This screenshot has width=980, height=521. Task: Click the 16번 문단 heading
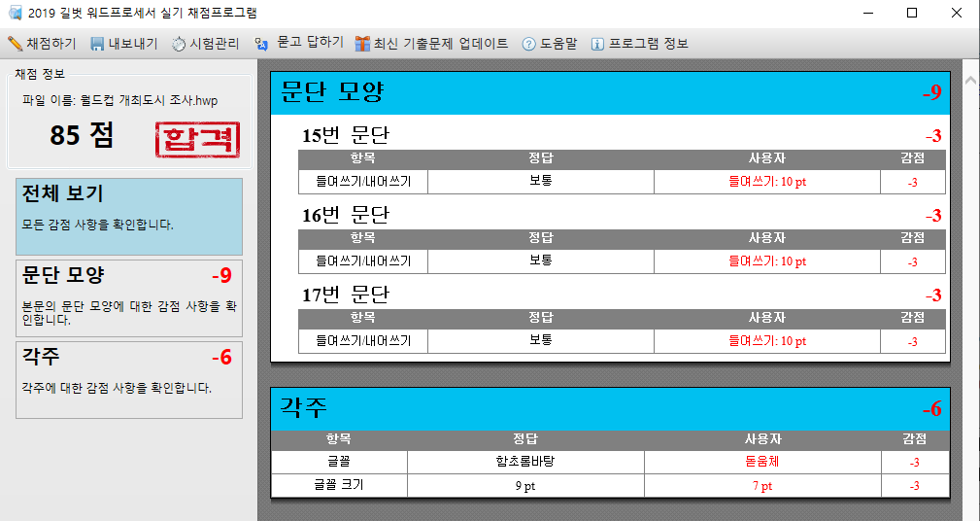pyautogui.click(x=346, y=215)
